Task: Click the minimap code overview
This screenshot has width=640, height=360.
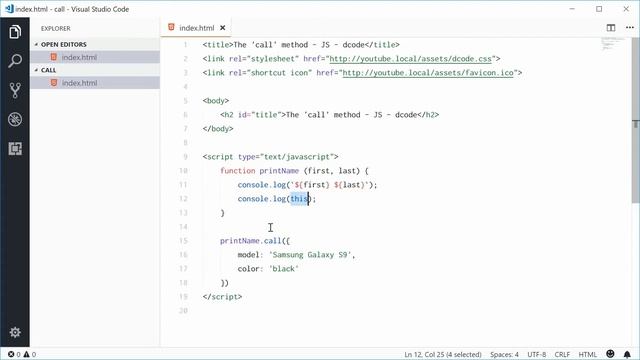Action: [x=613, y=44]
